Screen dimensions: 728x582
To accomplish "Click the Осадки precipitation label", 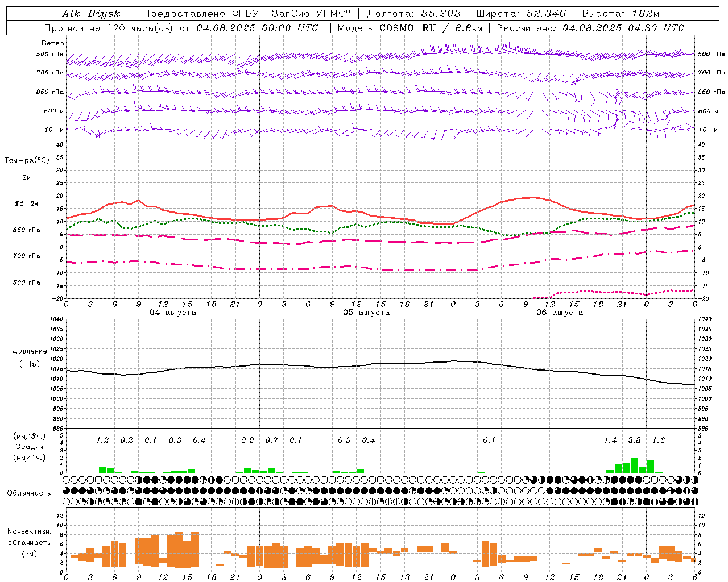I will click(x=30, y=447).
